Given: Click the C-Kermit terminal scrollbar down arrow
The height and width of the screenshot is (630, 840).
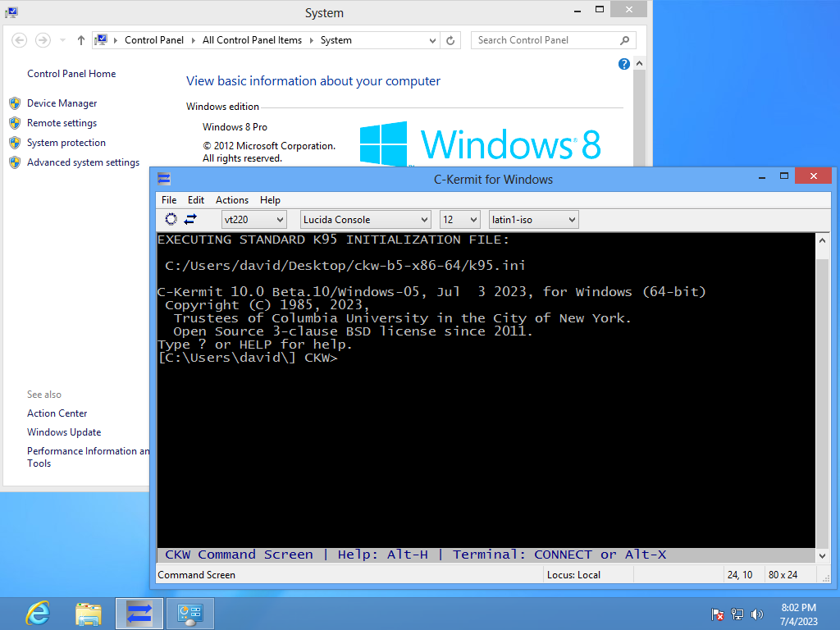Looking at the screenshot, I should (x=822, y=556).
